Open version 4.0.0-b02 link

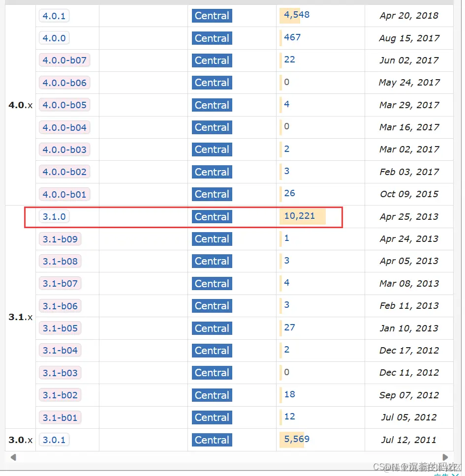coord(64,172)
